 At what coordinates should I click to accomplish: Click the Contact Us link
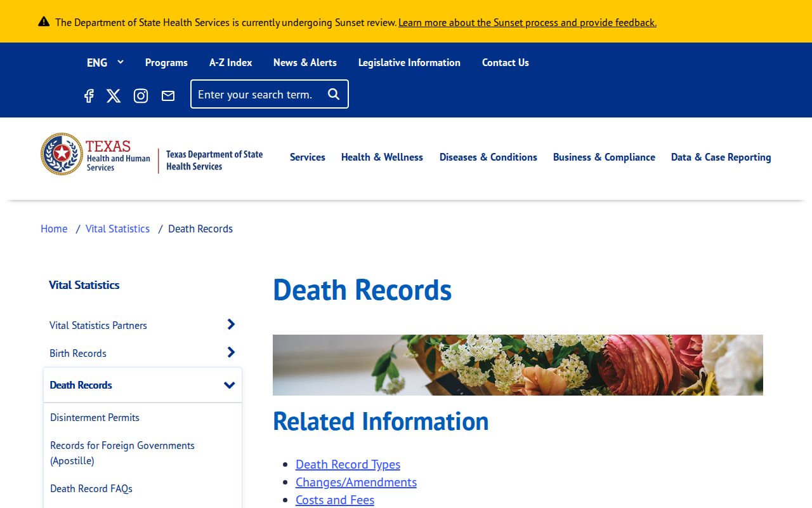click(x=506, y=62)
